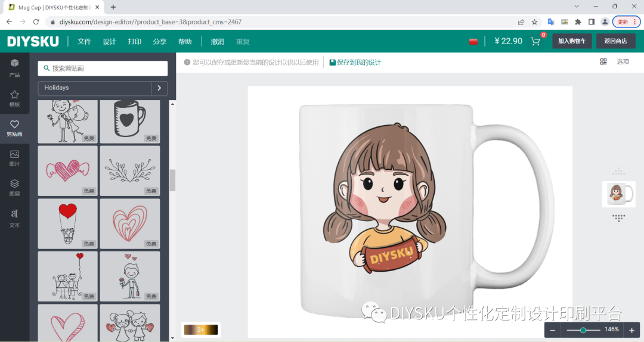
Task: Open the 文本 (Text) sidebar tool
Action: [x=14, y=217]
